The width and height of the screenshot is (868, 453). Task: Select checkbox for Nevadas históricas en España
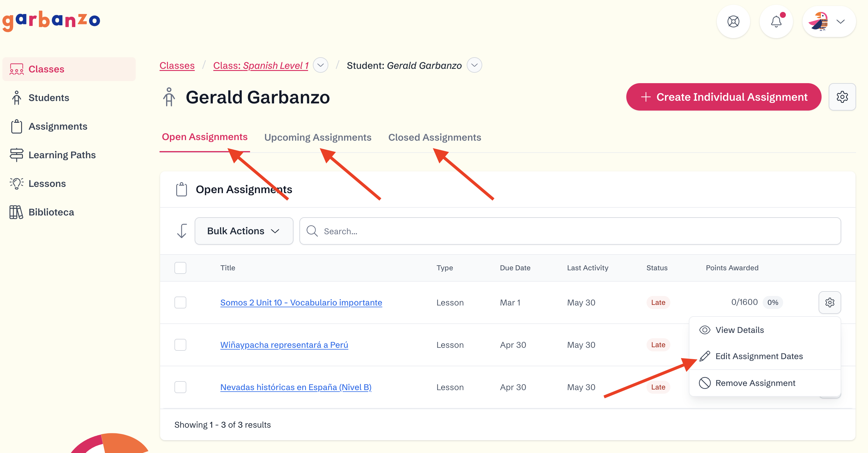pos(180,387)
